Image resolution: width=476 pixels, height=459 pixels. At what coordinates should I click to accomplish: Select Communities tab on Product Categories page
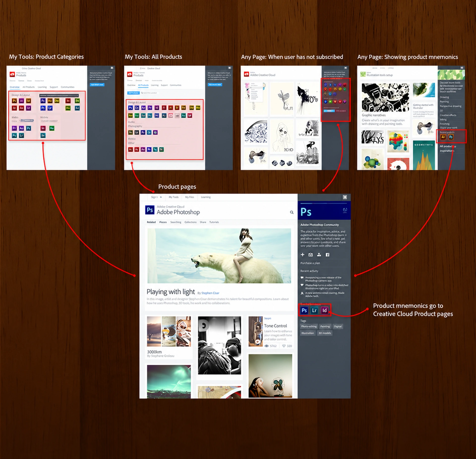[x=67, y=87]
